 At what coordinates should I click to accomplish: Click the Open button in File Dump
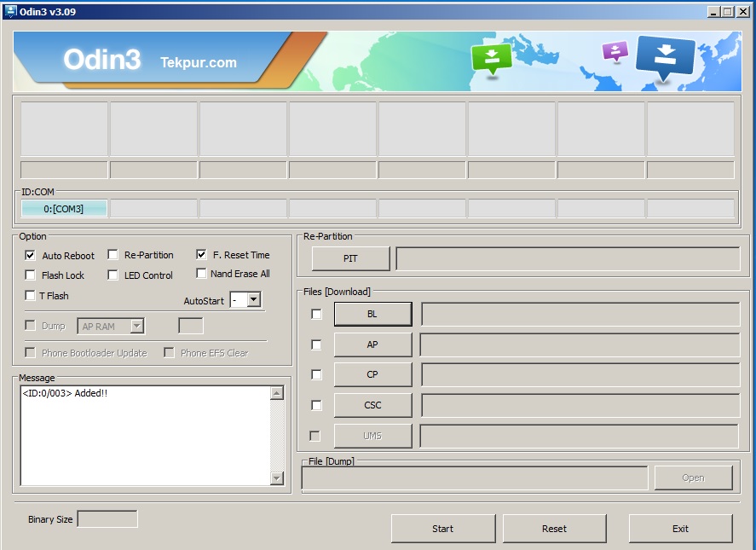tap(693, 478)
